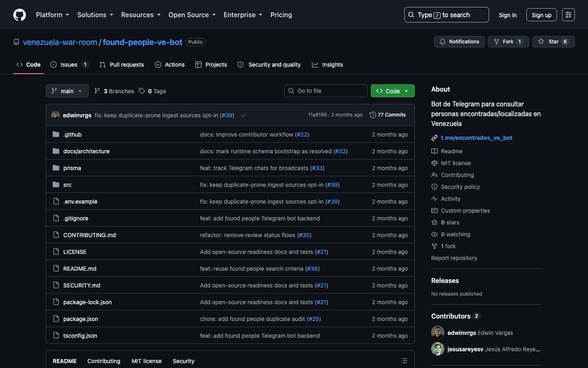Click the star icon beside 6 stars
588x368 pixels.
click(434, 222)
